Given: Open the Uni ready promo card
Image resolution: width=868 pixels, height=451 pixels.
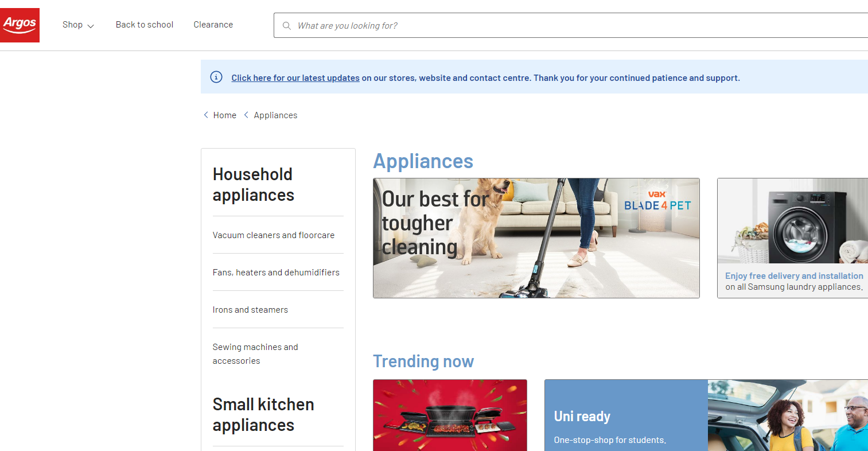Looking at the screenshot, I should 706,415.
